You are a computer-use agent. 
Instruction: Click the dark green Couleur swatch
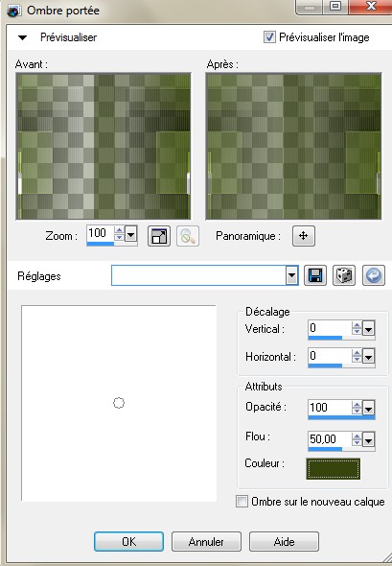tap(334, 469)
